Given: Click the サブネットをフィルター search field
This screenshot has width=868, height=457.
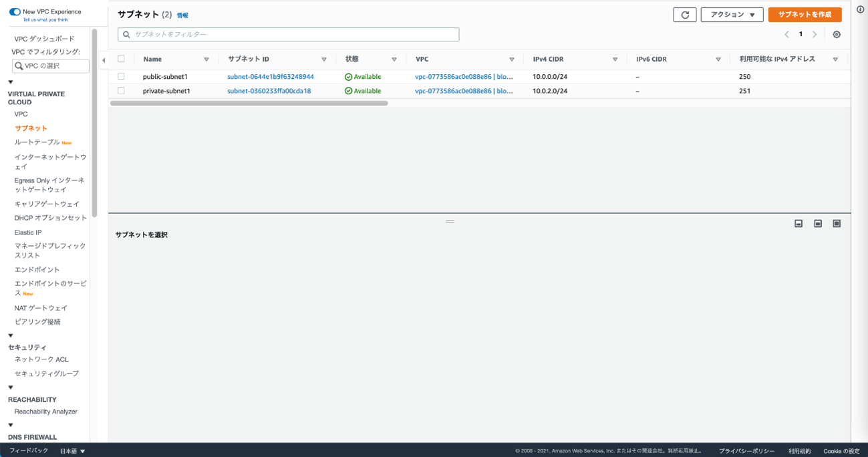Looking at the screenshot, I should pyautogui.click(x=289, y=35).
